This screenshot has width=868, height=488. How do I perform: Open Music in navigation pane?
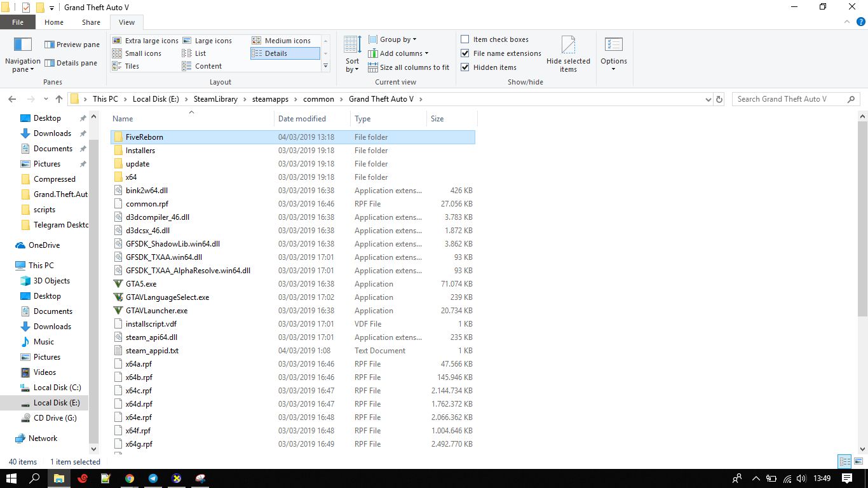click(44, 342)
